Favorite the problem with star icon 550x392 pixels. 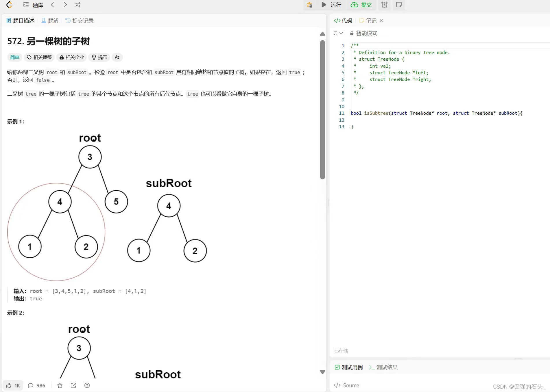[60, 385]
